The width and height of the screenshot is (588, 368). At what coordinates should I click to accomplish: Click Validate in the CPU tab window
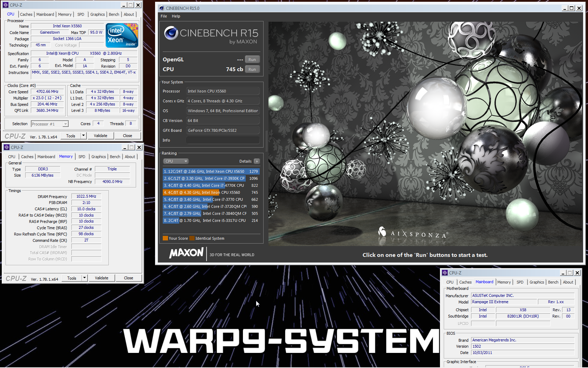[100, 136]
